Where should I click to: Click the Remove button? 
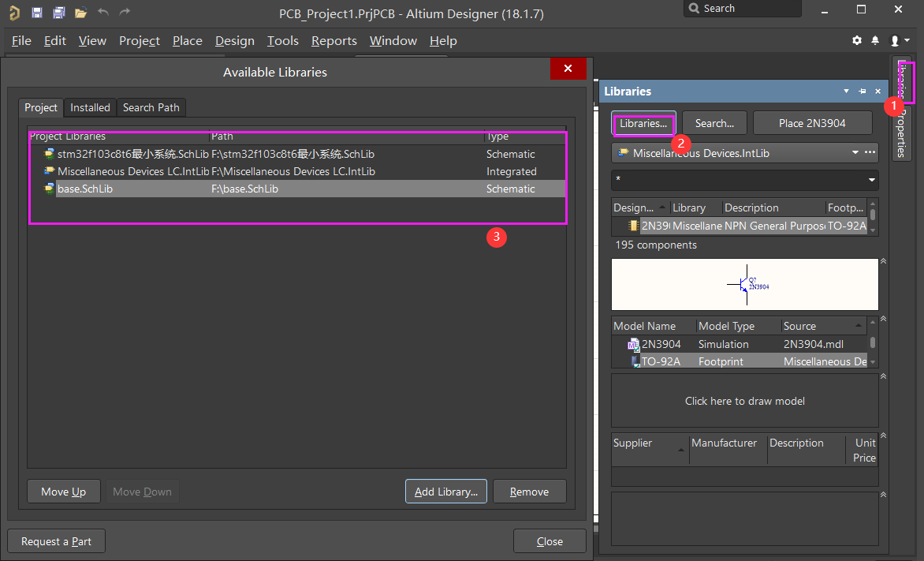point(529,492)
